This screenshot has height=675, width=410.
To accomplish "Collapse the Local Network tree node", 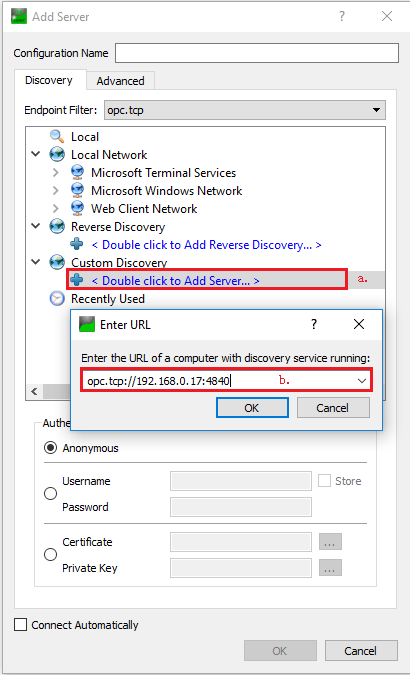I will [x=36, y=154].
